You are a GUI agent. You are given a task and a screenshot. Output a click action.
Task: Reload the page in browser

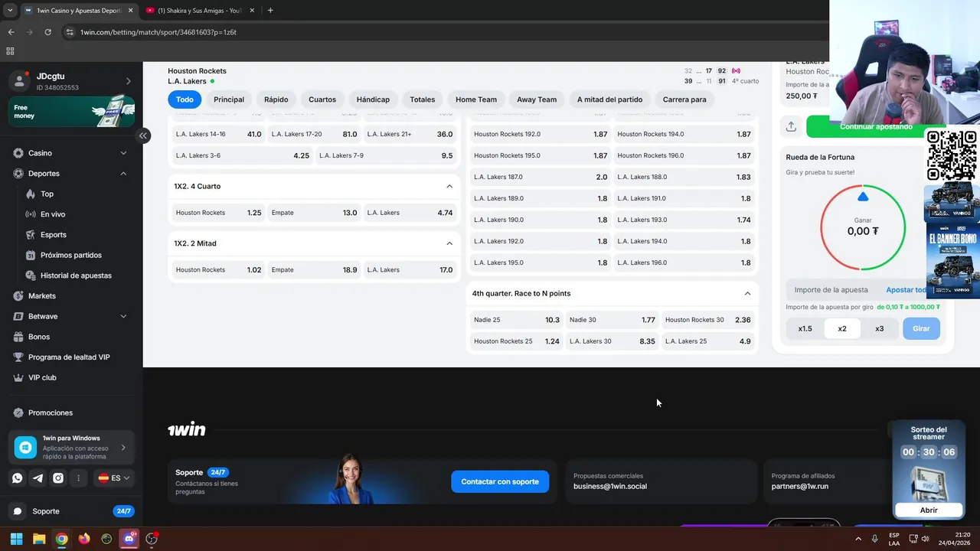[47, 32]
